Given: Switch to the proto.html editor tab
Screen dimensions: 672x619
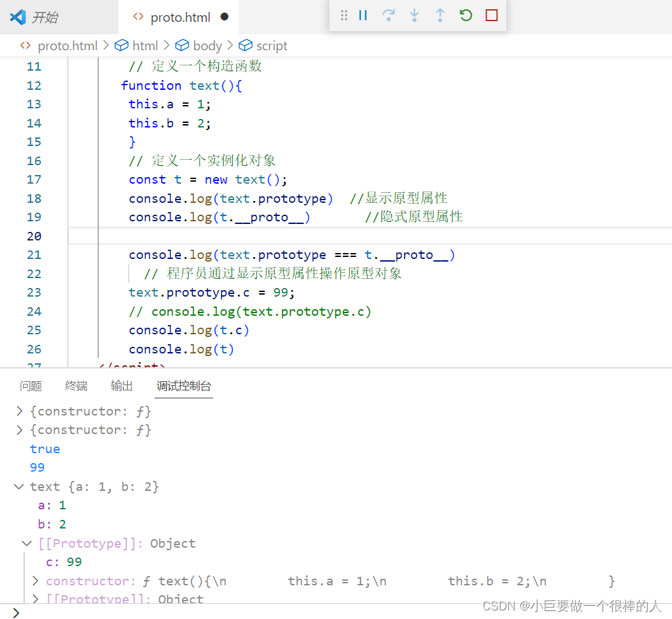Looking at the screenshot, I should (180, 17).
